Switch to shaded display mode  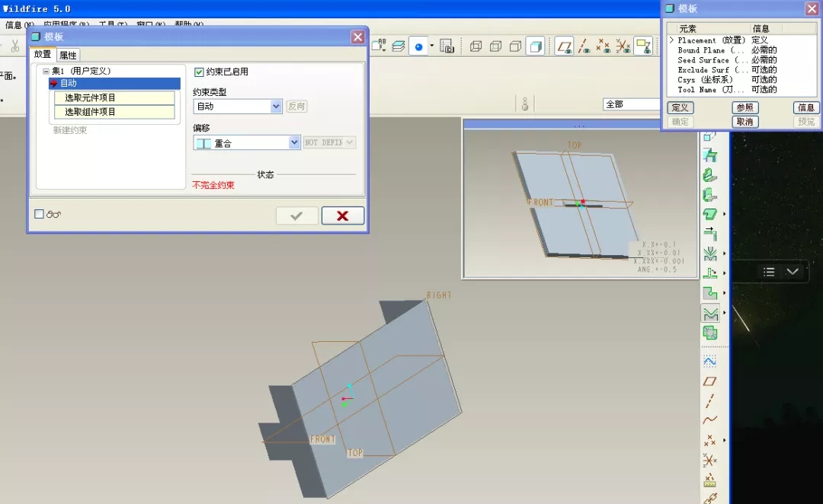coord(536,46)
